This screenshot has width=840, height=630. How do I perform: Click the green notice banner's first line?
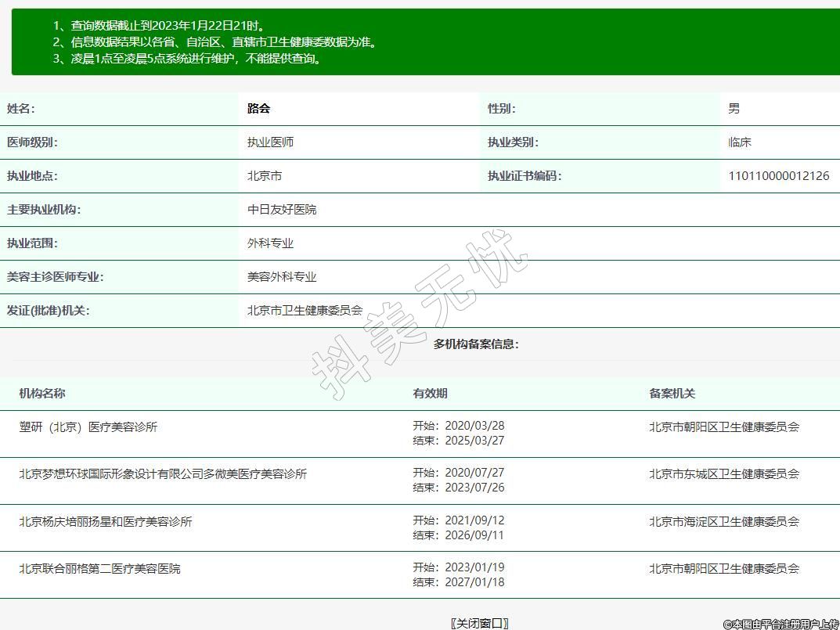[168, 26]
